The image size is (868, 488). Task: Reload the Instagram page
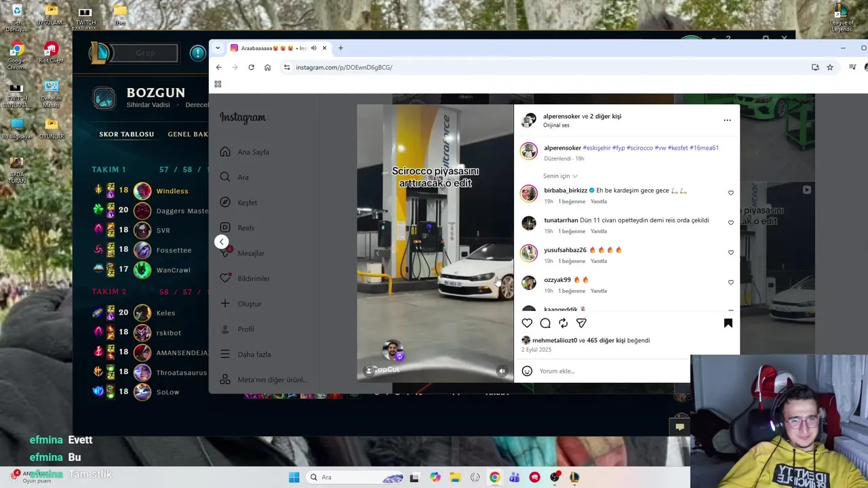(251, 67)
